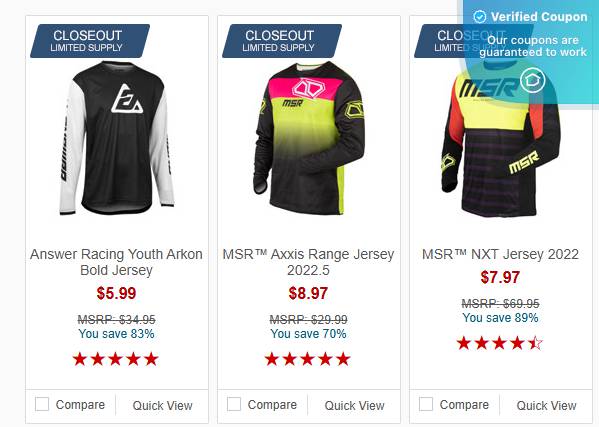Image resolution: width=599 pixels, height=427 pixels.
Task: Open Answer Racing Youth Arkon Bold Jersey title
Action: 117,262
